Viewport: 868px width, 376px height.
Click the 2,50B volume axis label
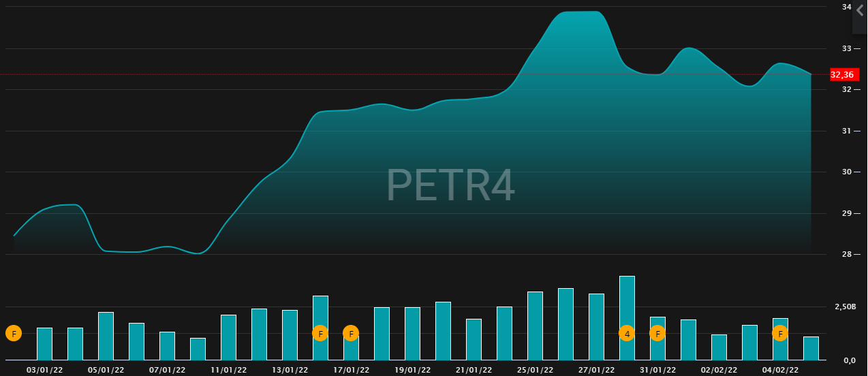(845, 307)
